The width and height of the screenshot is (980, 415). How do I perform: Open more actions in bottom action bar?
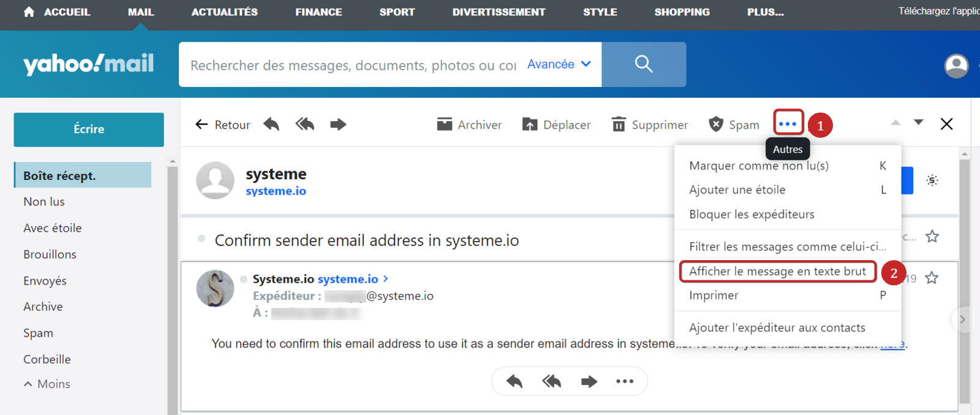pyautogui.click(x=625, y=381)
